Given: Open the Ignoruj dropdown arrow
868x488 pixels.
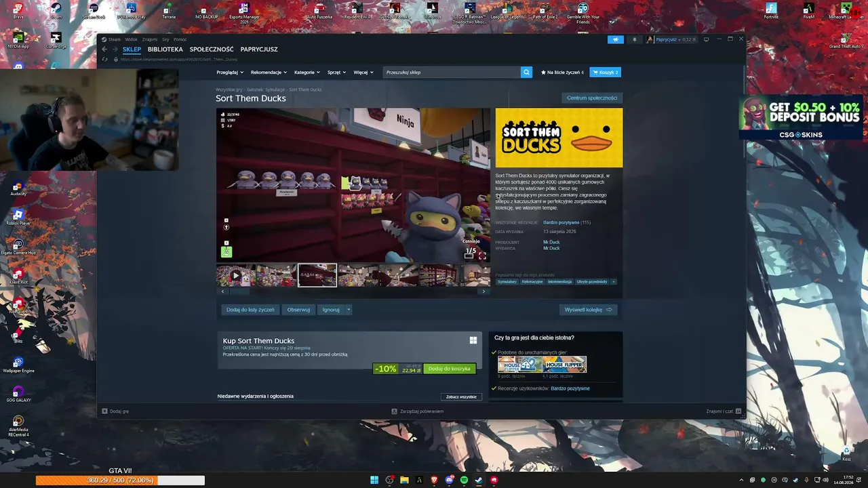Looking at the screenshot, I should (x=349, y=310).
